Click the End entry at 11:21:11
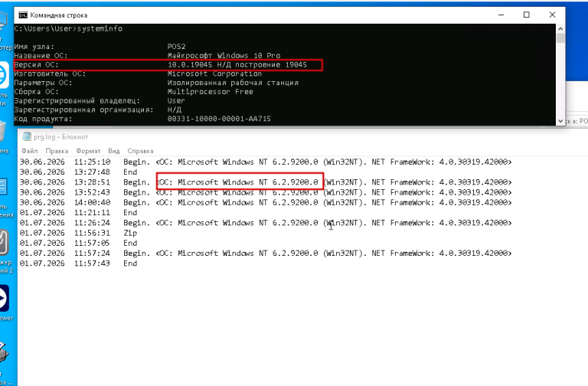Screen dimensions: 588x386 click(x=130, y=212)
